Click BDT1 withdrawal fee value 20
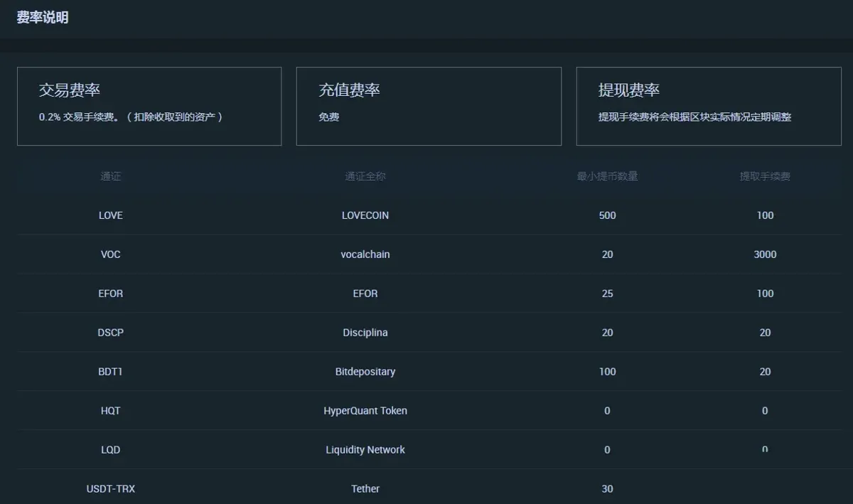Viewport: 853px width, 504px height. point(765,372)
